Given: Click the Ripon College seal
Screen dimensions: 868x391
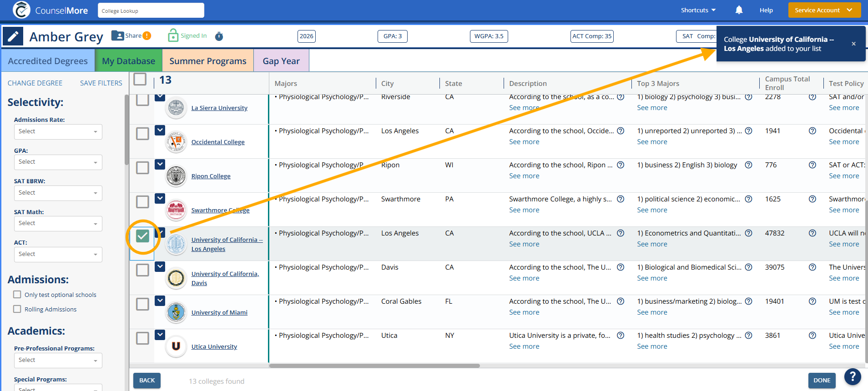Looking at the screenshot, I should (176, 176).
